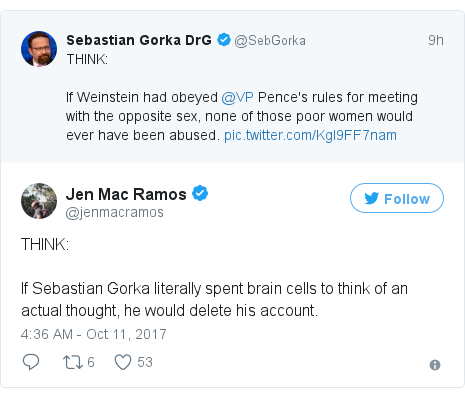Click the Jen Mac Ramos display name

click(126, 194)
